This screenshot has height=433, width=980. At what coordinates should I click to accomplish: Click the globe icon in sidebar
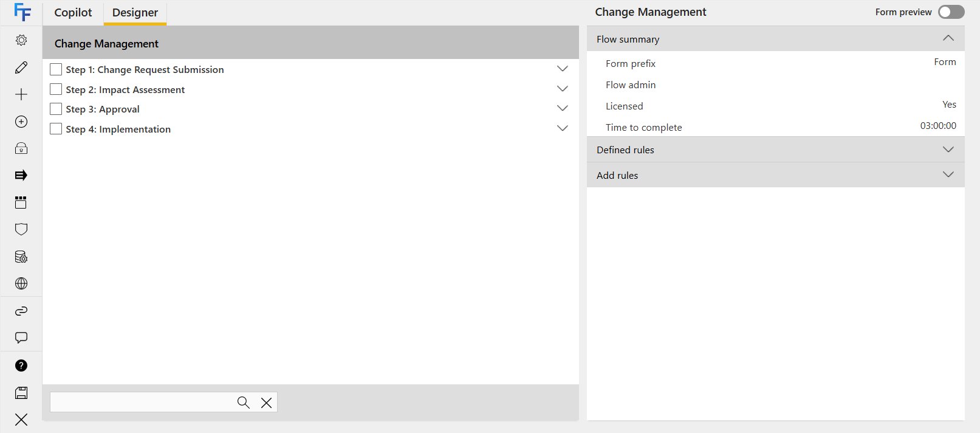click(x=21, y=283)
